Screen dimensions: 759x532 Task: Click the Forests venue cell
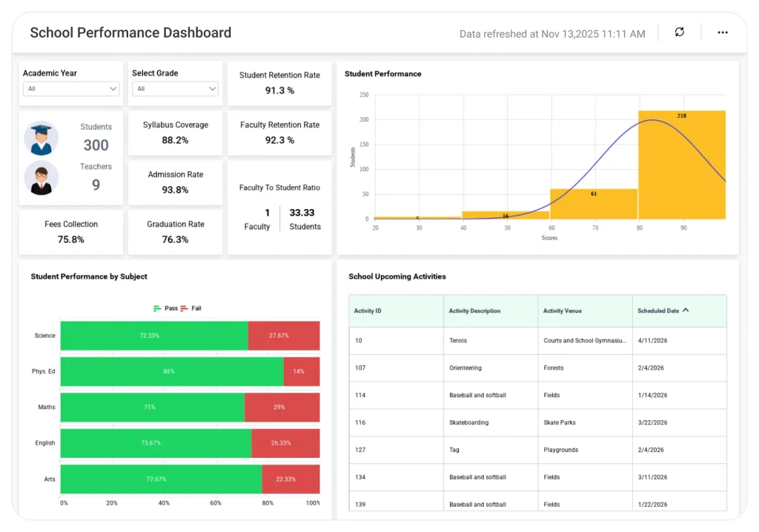[585, 368]
